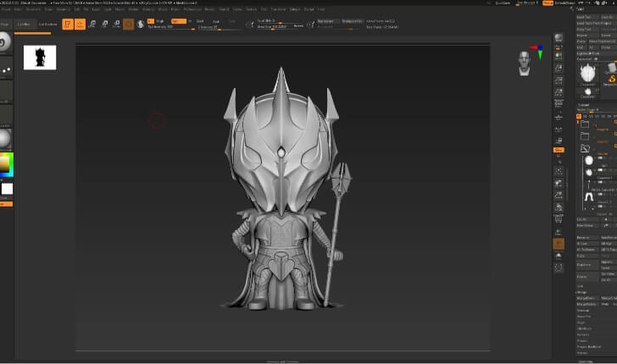Screen dimensions: 617x364
Task: Click the Actual size icon on right shelf
Action: coord(559,80)
